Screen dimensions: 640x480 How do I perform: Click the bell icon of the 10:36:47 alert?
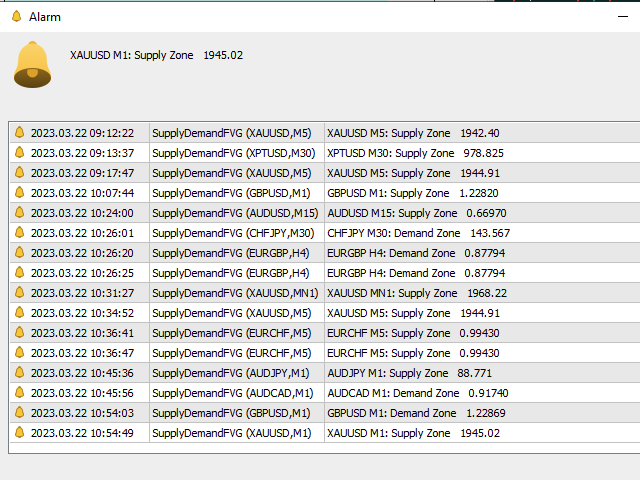tap(19, 353)
